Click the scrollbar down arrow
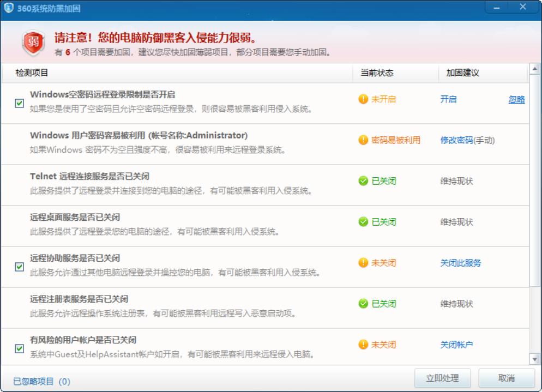Viewport: 542px width, 392px height. [535, 358]
